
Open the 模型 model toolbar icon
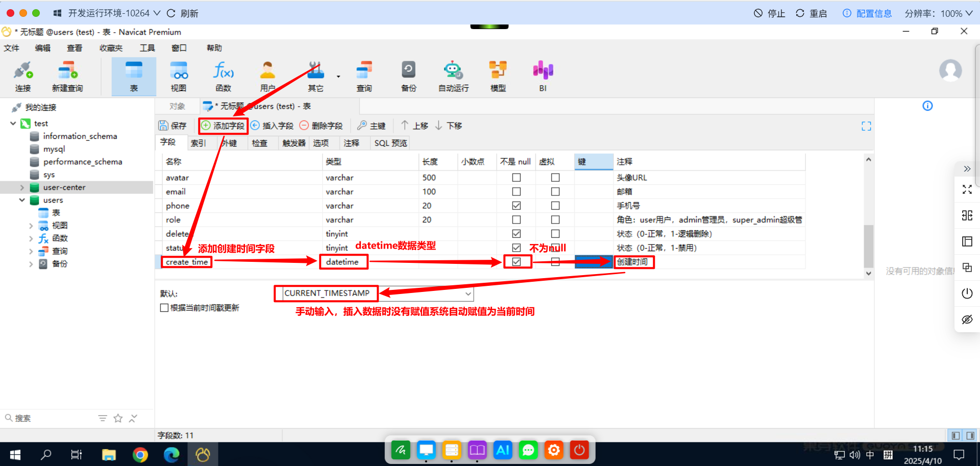tap(498, 77)
